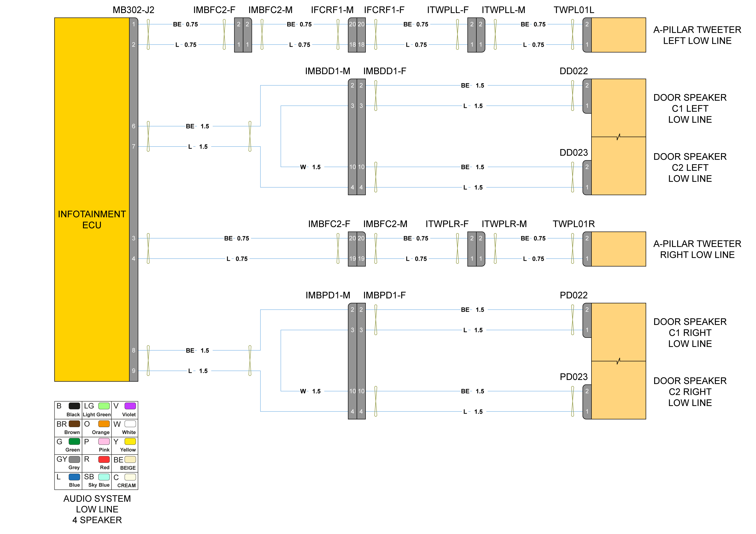Click the Black color swatch in legend

74,406
